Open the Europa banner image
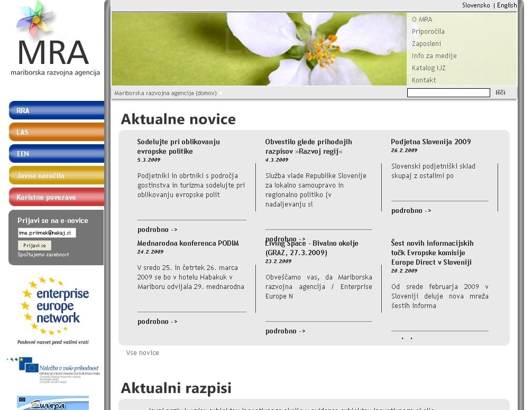 (x=52, y=403)
